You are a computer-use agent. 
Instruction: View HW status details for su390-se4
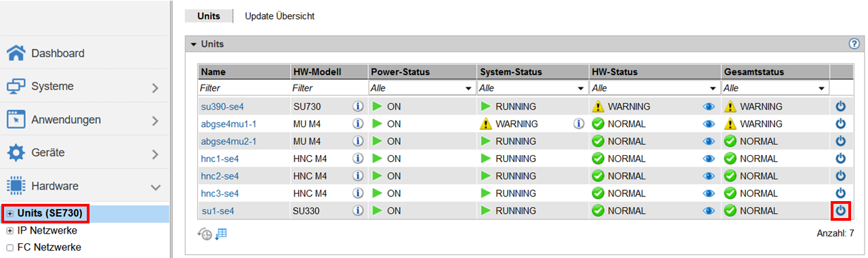(709, 106)
